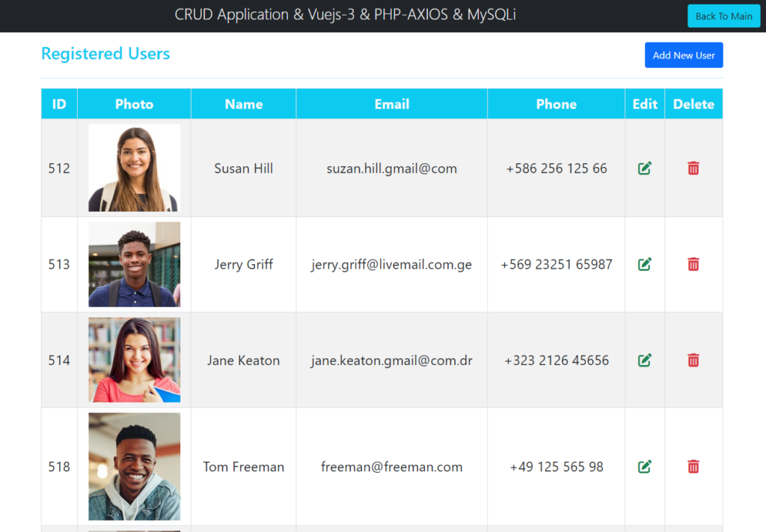The image size is (766, 532).
Task: Remove Jane Keaton using the trash icon
Action: point(693,360)
